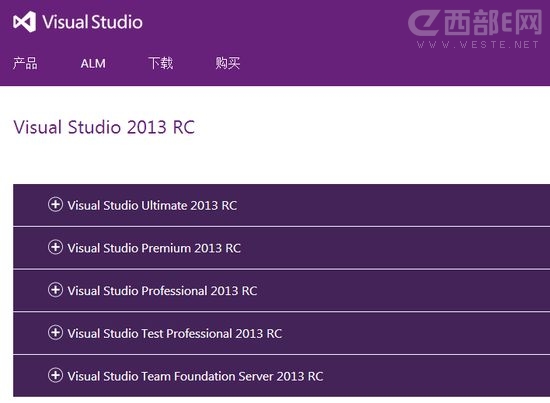The width and height of the screenshot is (550, 403).
Task: Expand the plus icon beside Premium 2013 RC
Action: coord(55,247)
